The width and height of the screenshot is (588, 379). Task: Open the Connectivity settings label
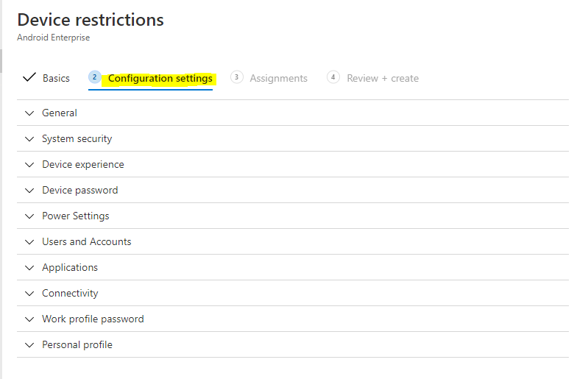point(70,294)
